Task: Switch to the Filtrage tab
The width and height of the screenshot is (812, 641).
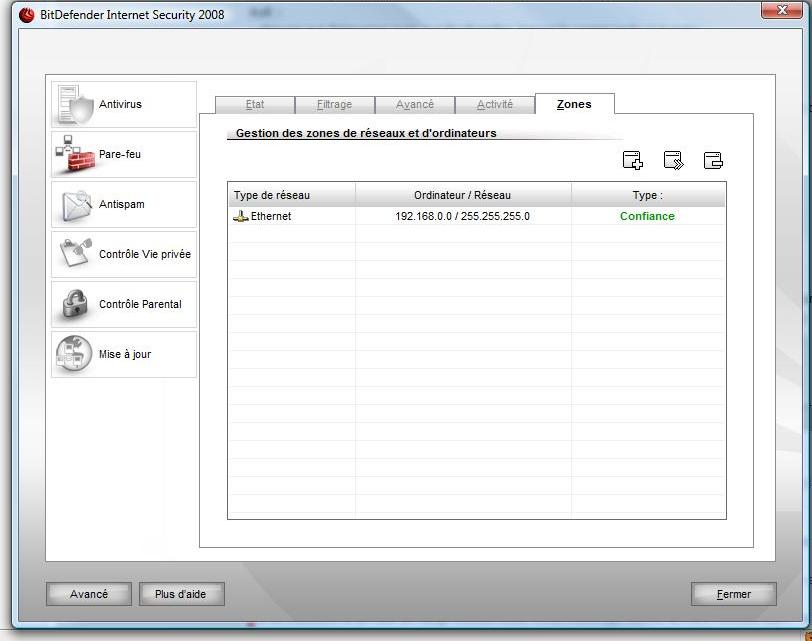Action: pos(335,105)
